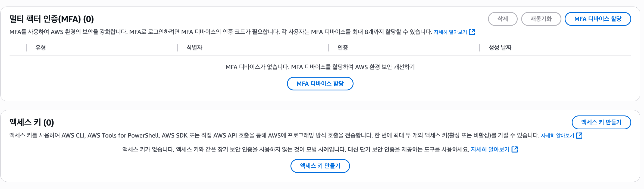Click 액세스 키 만들기 button in the section header
Screen dimensions: 644x189
(x=601, y=123)
